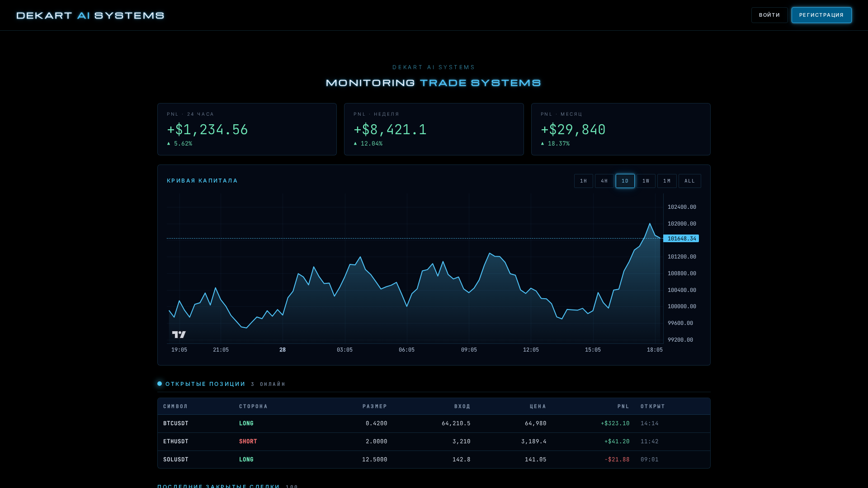
Task: Select the SOLUSDT row symbol
Action: tap(176, 460)
